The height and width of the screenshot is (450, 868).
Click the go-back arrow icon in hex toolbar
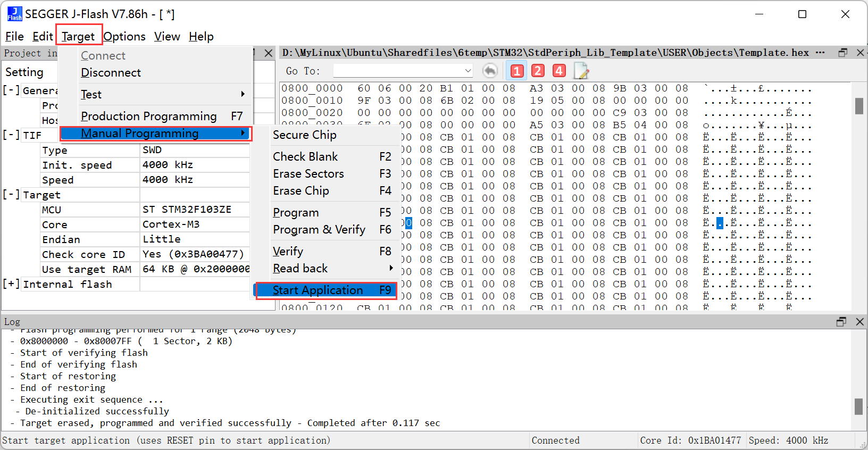(490, 71)
